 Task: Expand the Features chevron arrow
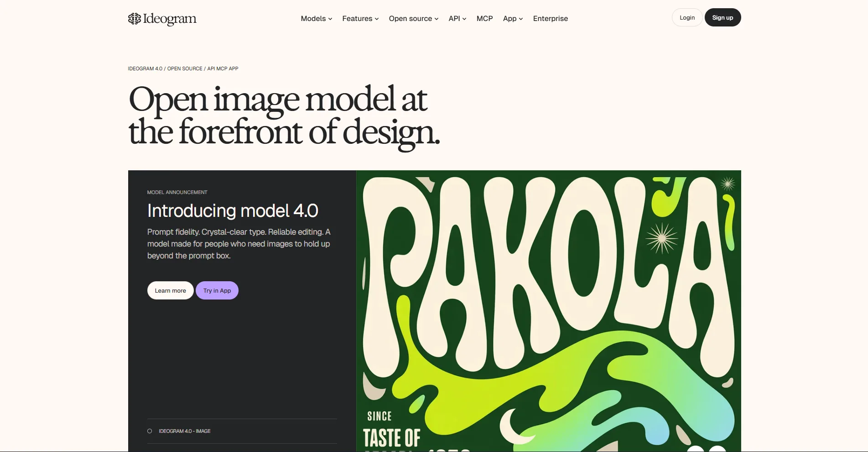coord(377,19)
